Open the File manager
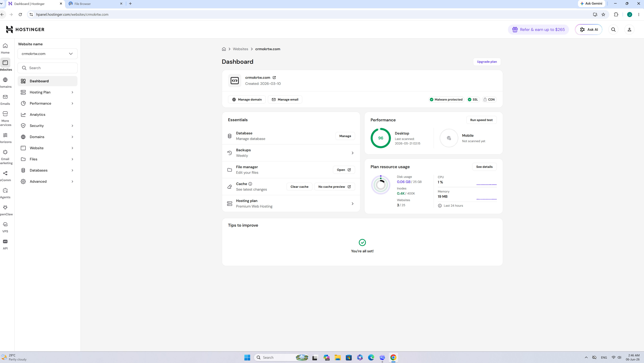Image resolution: width=644 pixels, height=363 pixels. tap(344, 170)
